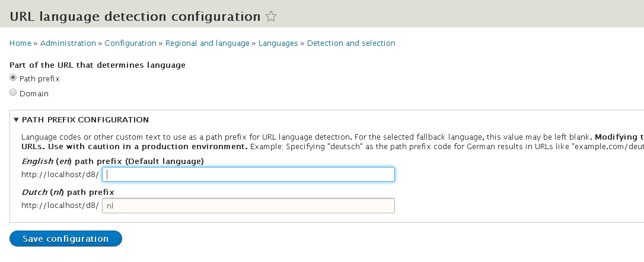Go to the Home breadcrumb link
Viewport: 644px width, 262px height.
[20, 43]
